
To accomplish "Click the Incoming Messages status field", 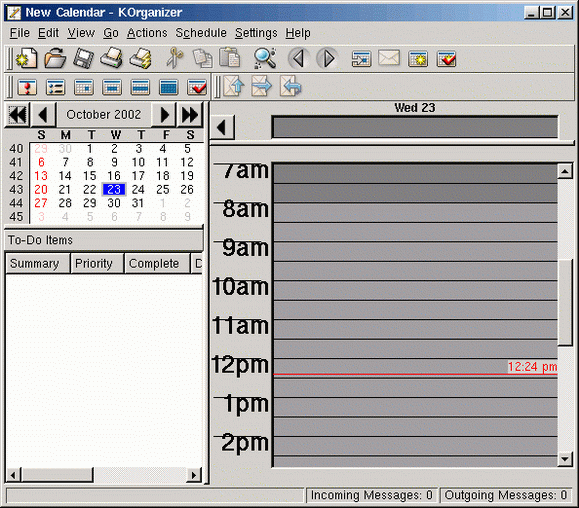I will 372,495.
